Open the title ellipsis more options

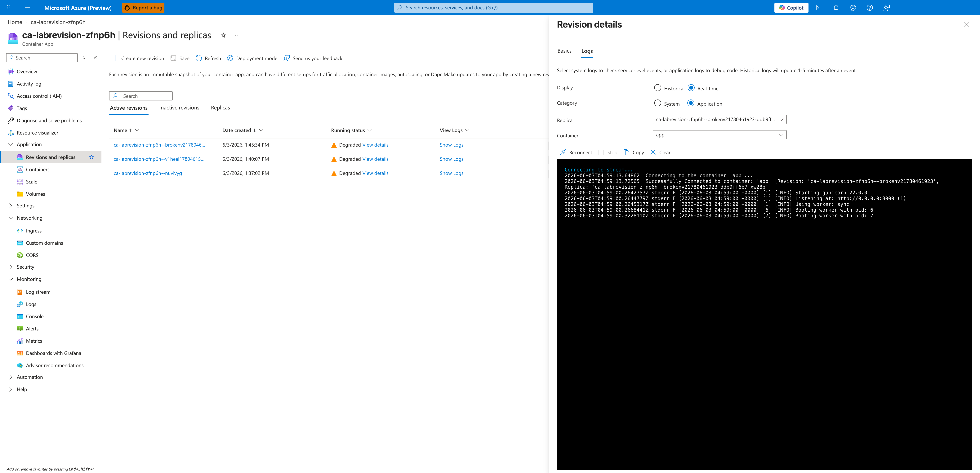tap(235, 35)
